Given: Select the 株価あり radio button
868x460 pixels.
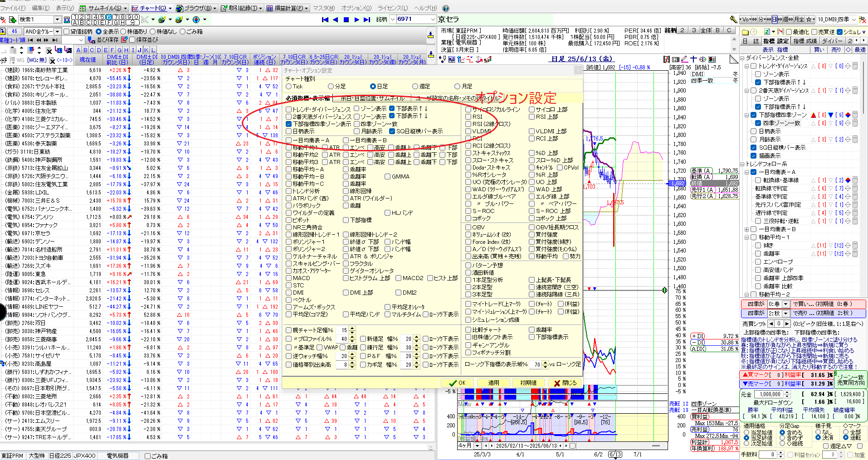Looking at the screenshot, I should tap(123, 31).
